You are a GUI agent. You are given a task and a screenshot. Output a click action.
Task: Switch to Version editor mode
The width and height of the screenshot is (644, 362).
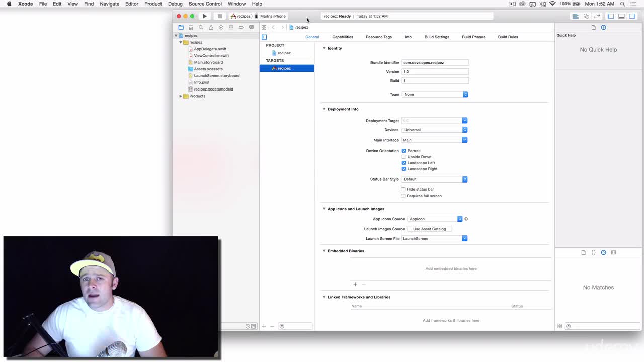pyautogui.click(x=597, y=16)
